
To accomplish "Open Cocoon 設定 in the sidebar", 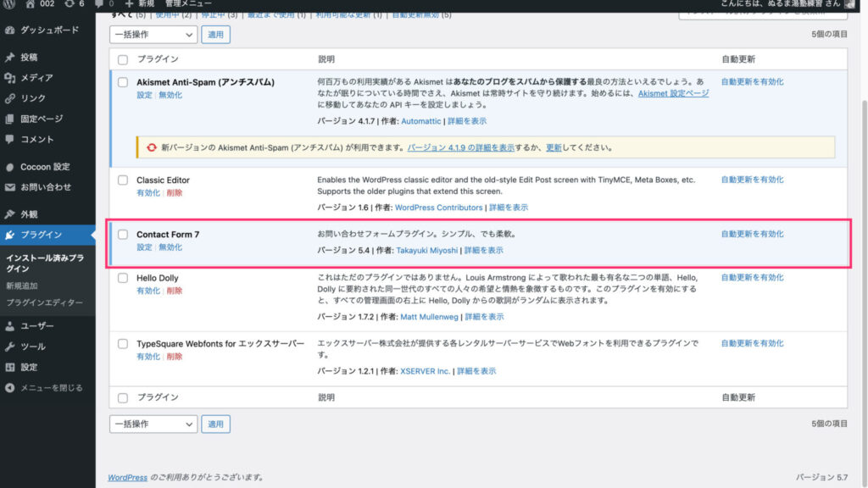I will pos(45,167).
